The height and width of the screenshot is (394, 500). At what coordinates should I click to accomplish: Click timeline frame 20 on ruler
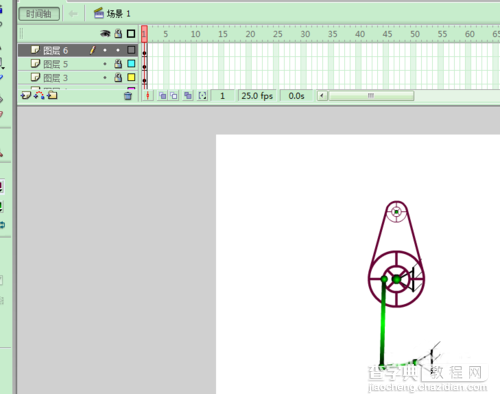250,34
